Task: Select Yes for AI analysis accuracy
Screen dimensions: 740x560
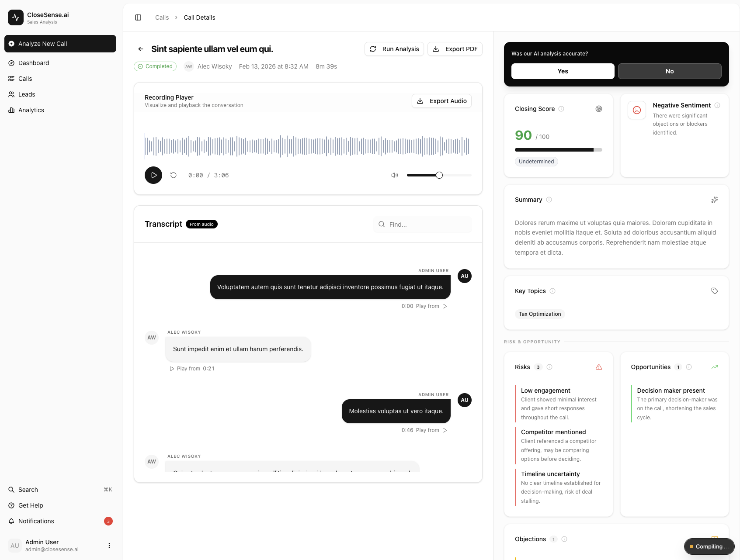Action: [x=563, y=71]
